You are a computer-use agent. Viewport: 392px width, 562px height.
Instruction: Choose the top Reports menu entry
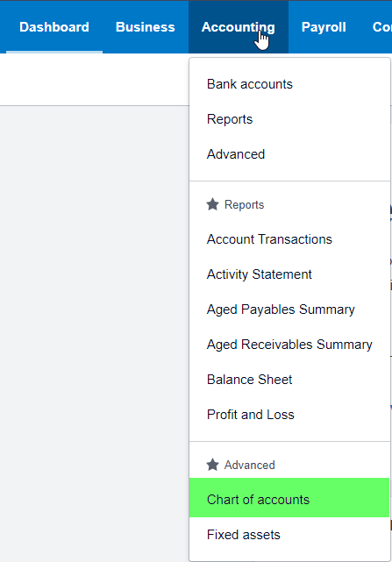coord(289,119)
